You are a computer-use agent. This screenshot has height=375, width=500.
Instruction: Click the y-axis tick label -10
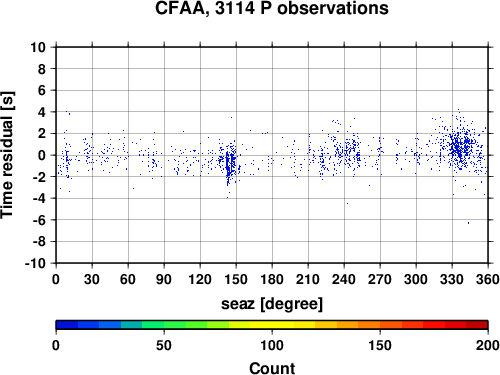[35, 263]
